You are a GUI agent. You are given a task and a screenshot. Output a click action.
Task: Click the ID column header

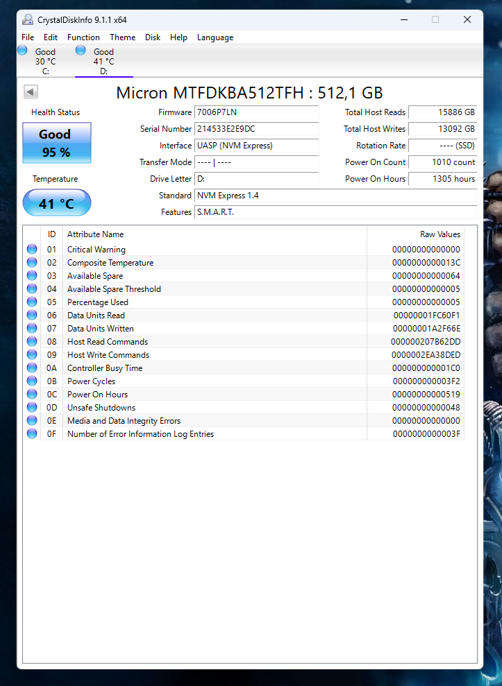pyautogui.click(x=52, y=234)
